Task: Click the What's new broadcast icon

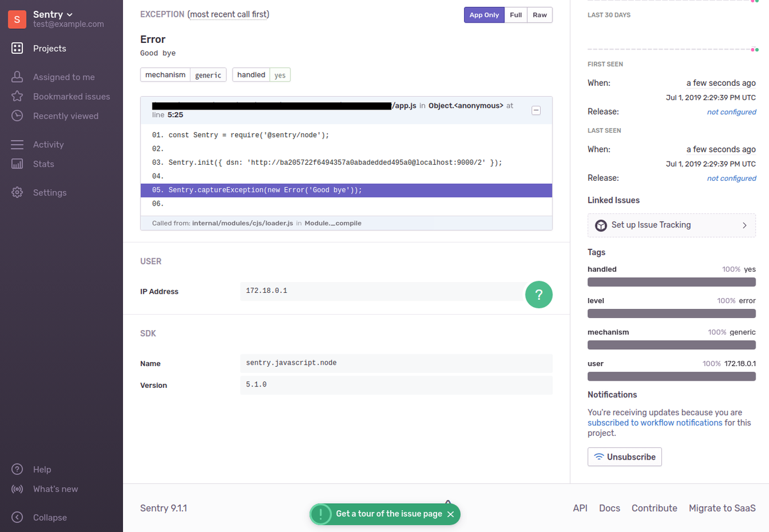Action: [17, 489]
